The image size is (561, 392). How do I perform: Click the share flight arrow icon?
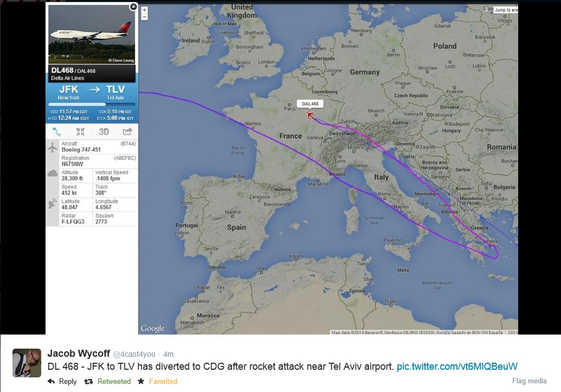pyautogui.click(x=127, y=132)
